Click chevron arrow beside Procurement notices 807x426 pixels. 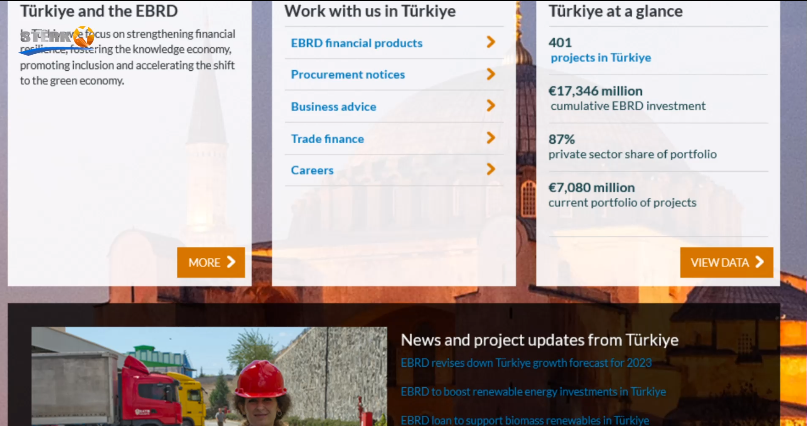tap(491, 74)
